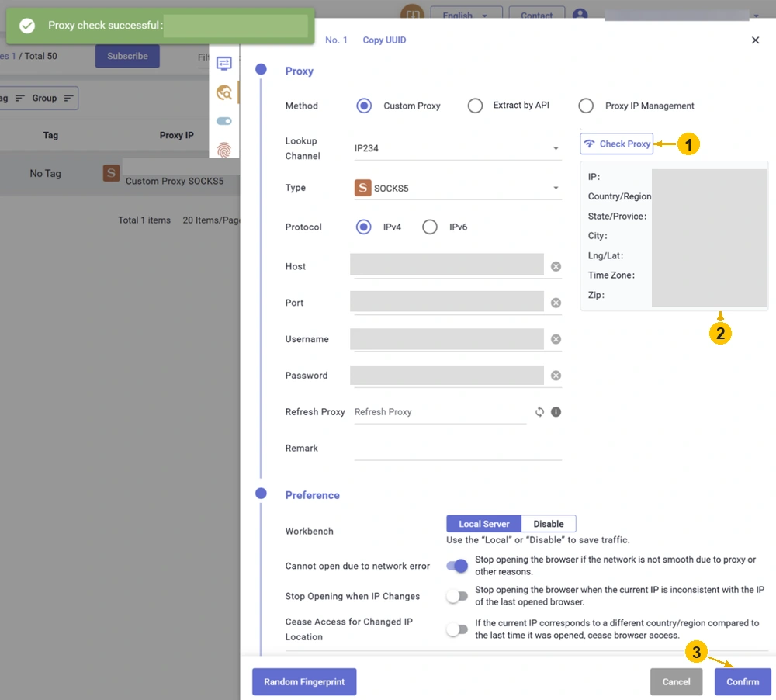
Task: Click the Refresh Proxy URL field
Action: pos(441,412)
